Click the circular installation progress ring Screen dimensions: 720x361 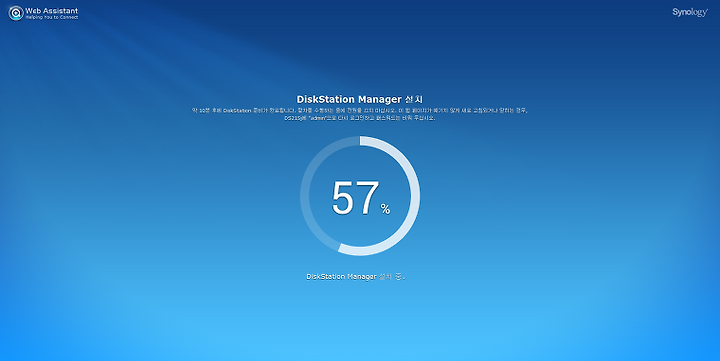pyautogui.click(x=360, y=196)
